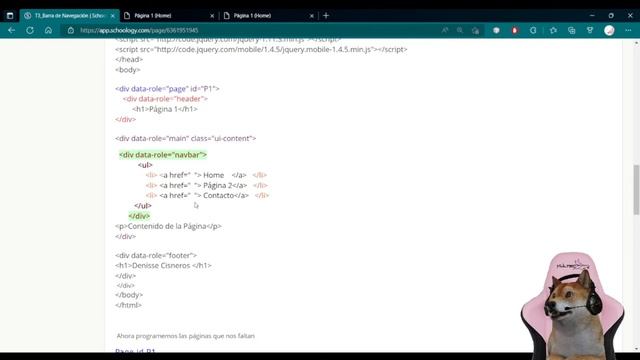The height and width of the screenshot is (360, 640).
Task: Click the scrollbar up arrow
Action: click(x=636, y=42)
